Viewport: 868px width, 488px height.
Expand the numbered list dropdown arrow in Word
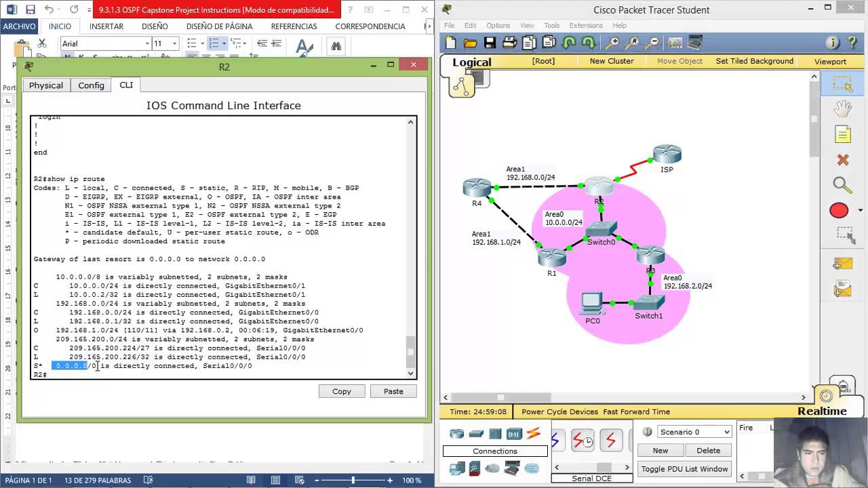224,43
